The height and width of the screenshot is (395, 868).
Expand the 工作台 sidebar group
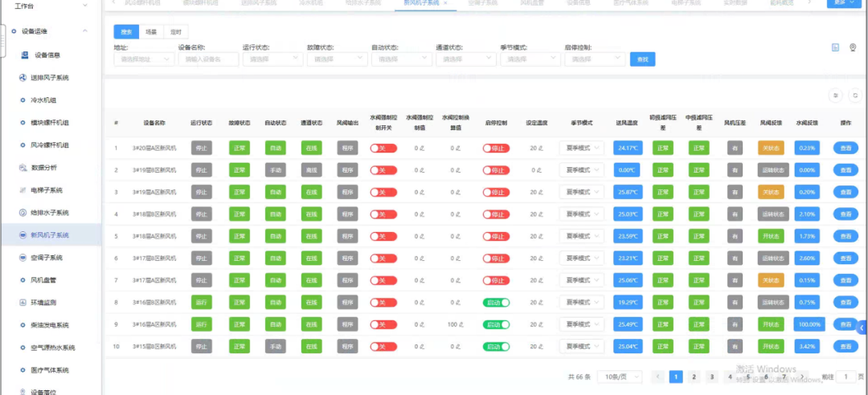84,5
